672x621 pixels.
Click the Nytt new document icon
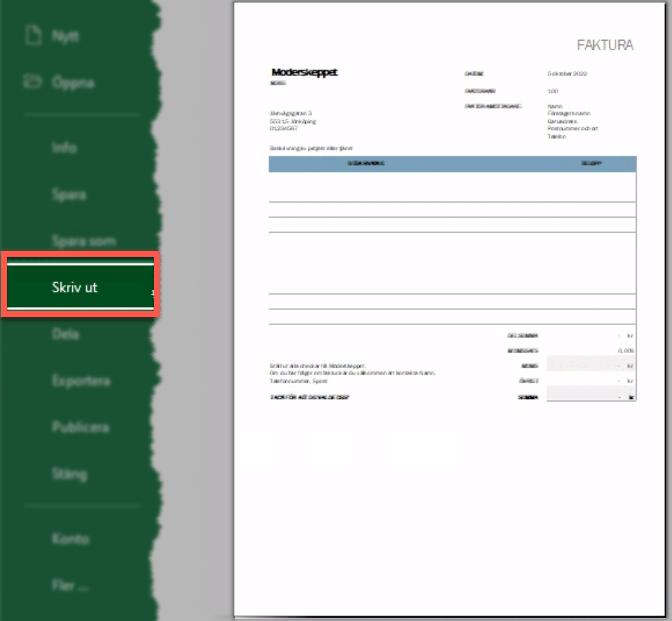(34, 35)
